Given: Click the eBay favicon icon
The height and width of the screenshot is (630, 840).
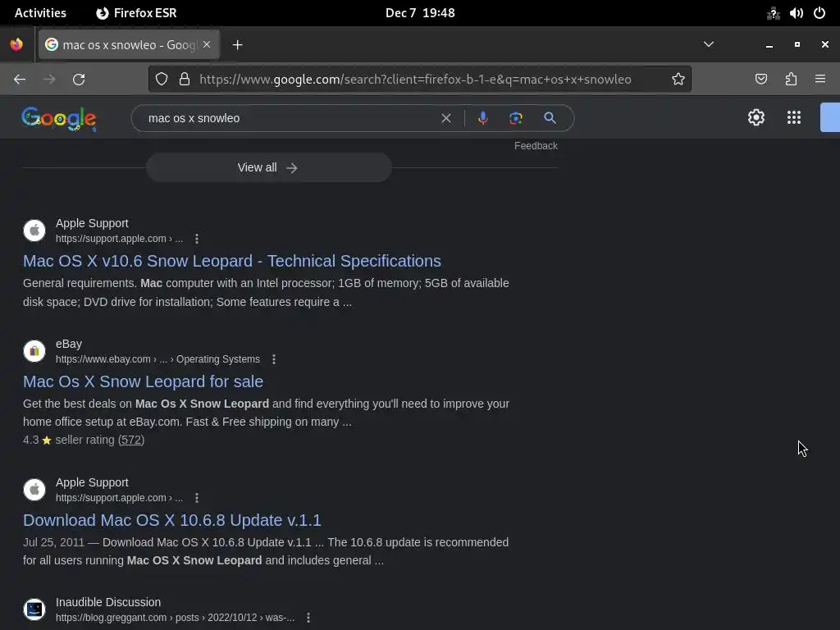Looking at the screenshot, I should click(x=34, y=351).
